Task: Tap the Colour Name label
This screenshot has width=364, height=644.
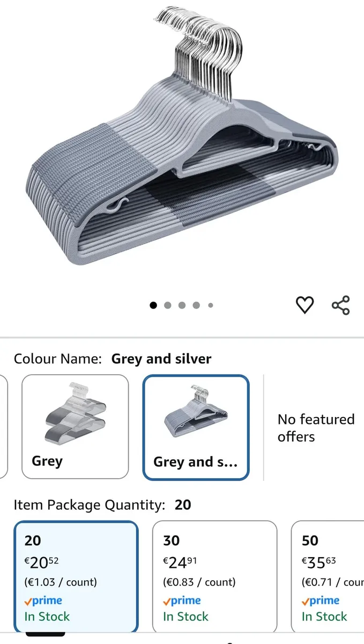Action: click(57, 359)
